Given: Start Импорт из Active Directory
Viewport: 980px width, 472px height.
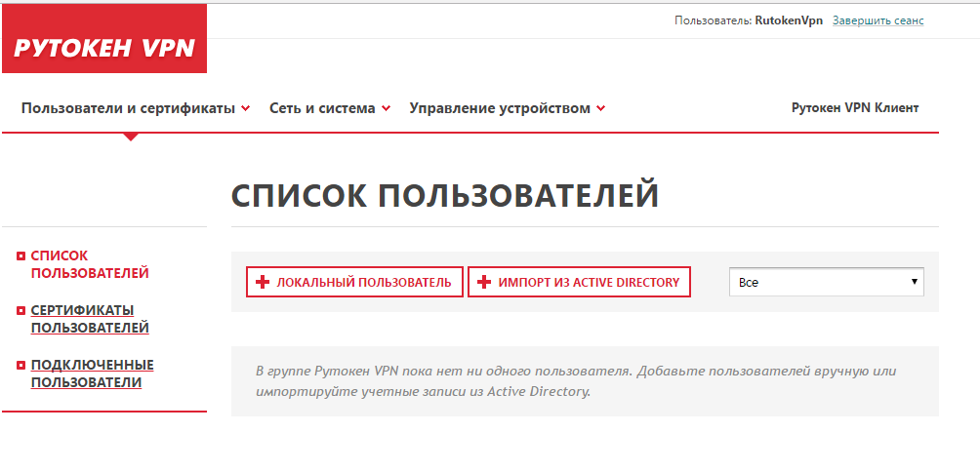Looking at the screenshot, I should pyautogui.click(x=579, y=282).
